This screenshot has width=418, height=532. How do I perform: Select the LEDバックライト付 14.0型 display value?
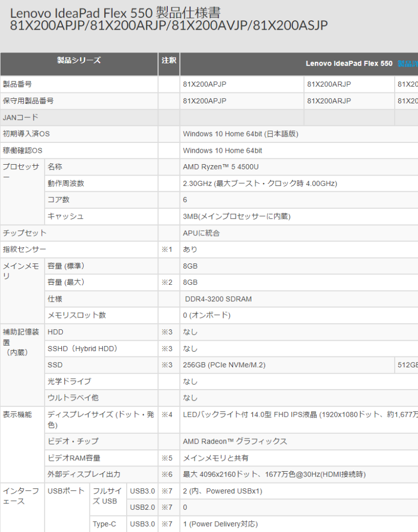(300, 415)
